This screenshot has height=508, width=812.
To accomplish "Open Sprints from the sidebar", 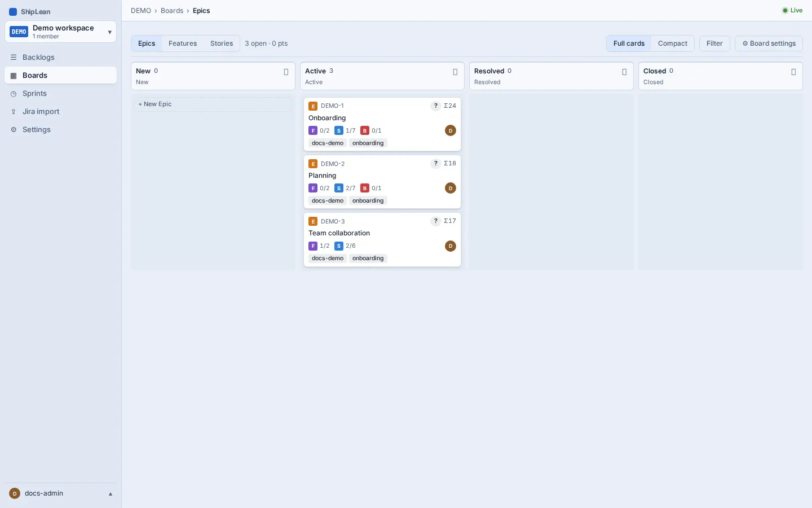I will [60, 94].
